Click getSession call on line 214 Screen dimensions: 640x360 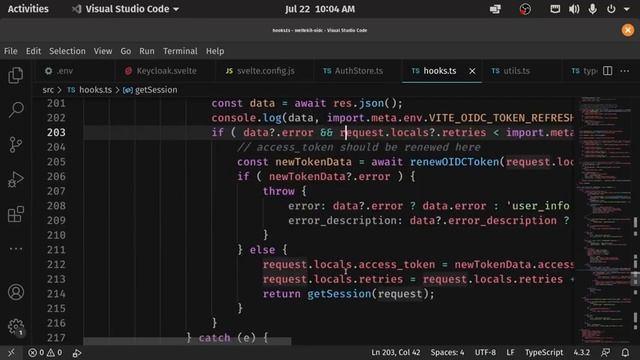(339, 294)
